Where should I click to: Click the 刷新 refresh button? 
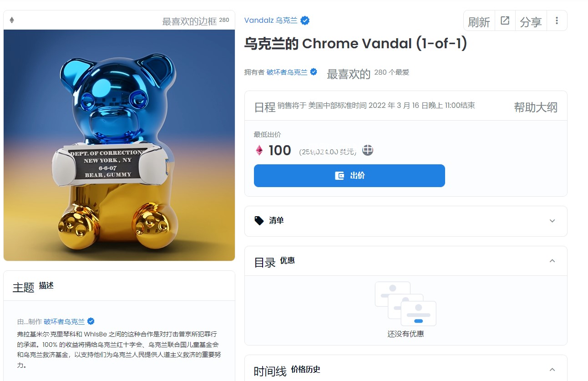click(479, 21)
